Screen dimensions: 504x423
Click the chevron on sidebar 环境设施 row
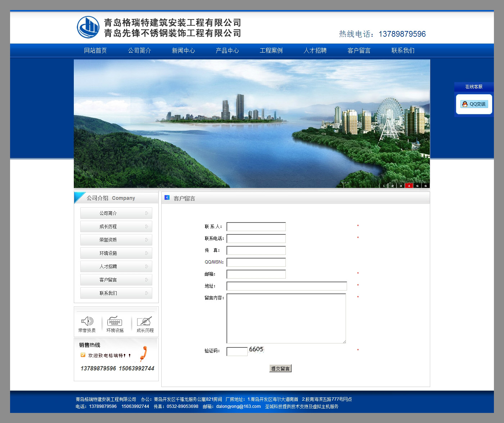click(x=147, y=253)
